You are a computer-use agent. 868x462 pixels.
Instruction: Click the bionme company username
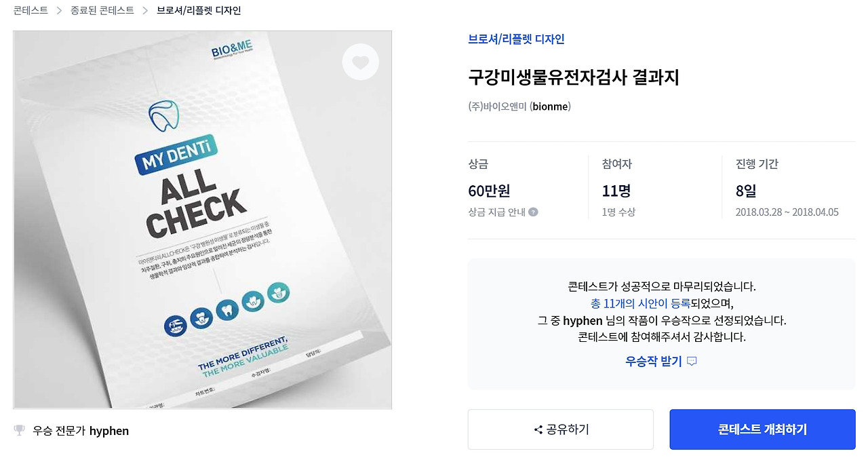(551, 107)
